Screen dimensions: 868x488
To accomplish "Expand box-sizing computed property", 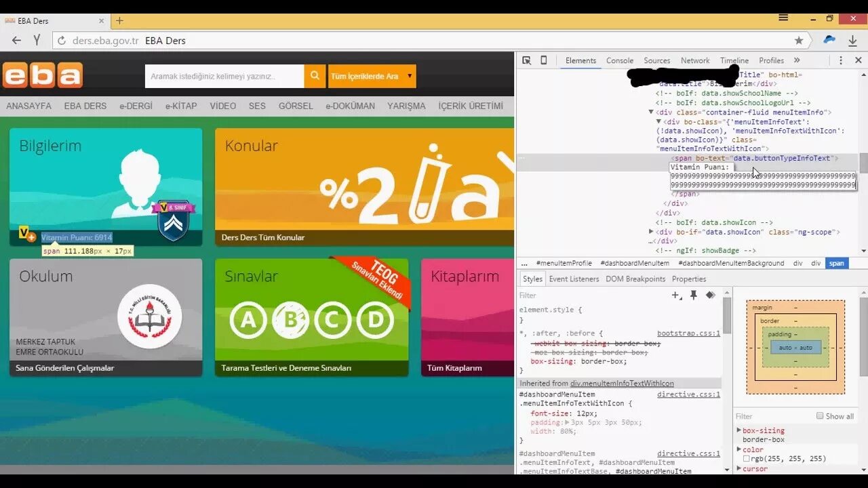I will 739,430.
